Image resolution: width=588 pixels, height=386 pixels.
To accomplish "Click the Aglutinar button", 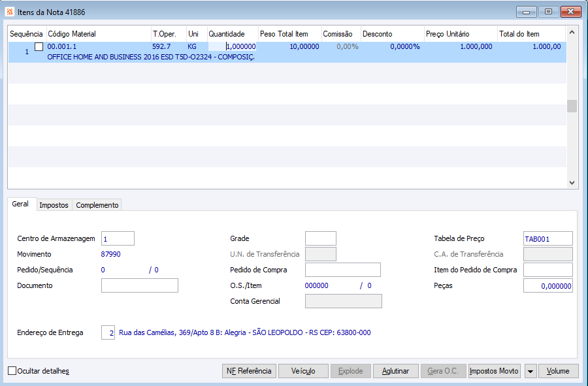I will coord(396,371).
